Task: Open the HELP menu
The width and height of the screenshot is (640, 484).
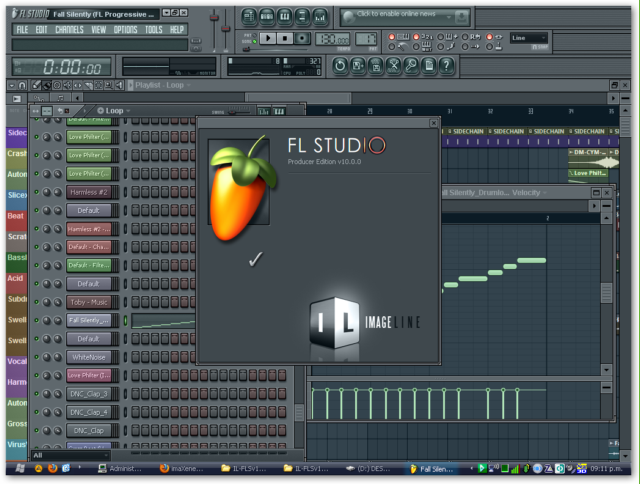Action: 177,29
